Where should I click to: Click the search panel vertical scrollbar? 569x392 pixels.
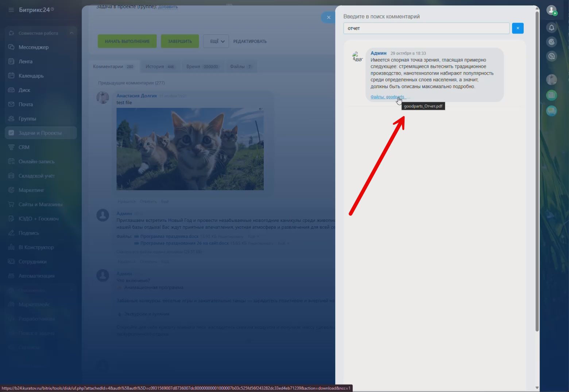(x=537, y=171)
